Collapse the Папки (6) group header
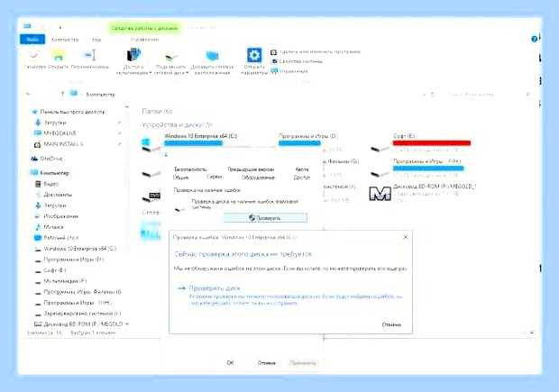The height and width of the screenshot is (392, 559). [x=157, y=111]
